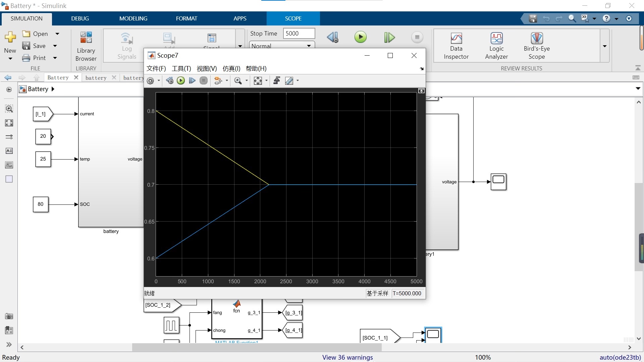Click highlight Simulink block icon in Scope7

[x=218, y=81]
